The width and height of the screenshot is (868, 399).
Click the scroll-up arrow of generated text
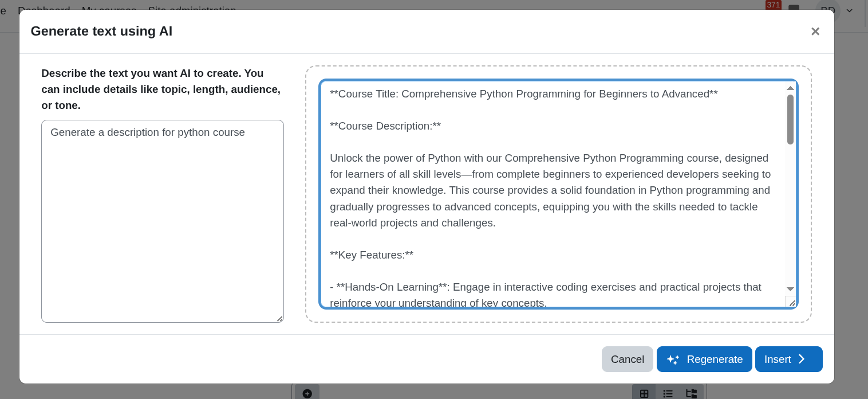coord(790,87)
